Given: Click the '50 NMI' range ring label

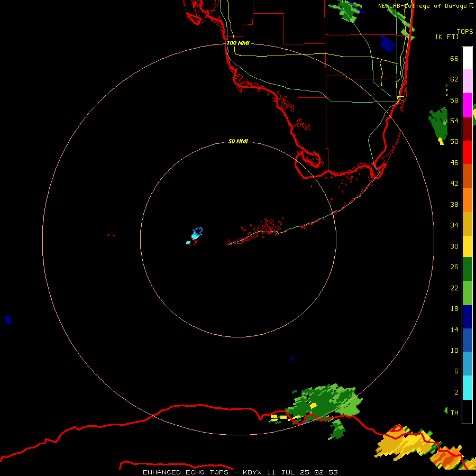Looking at the screenshot, I should [x=238, y=141].
